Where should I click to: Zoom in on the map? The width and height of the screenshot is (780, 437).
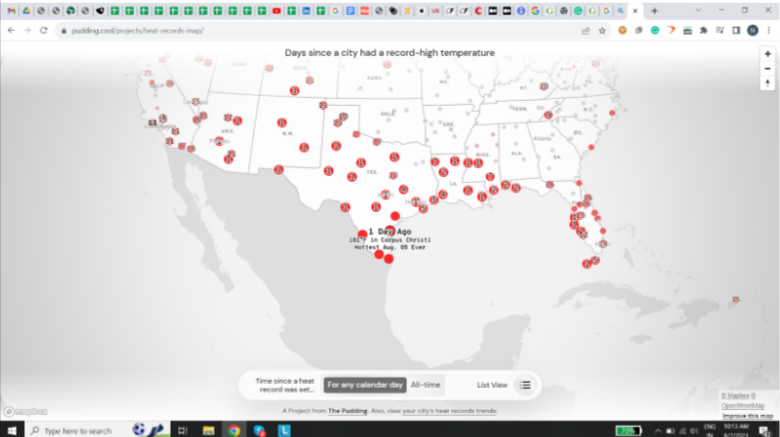767,54
